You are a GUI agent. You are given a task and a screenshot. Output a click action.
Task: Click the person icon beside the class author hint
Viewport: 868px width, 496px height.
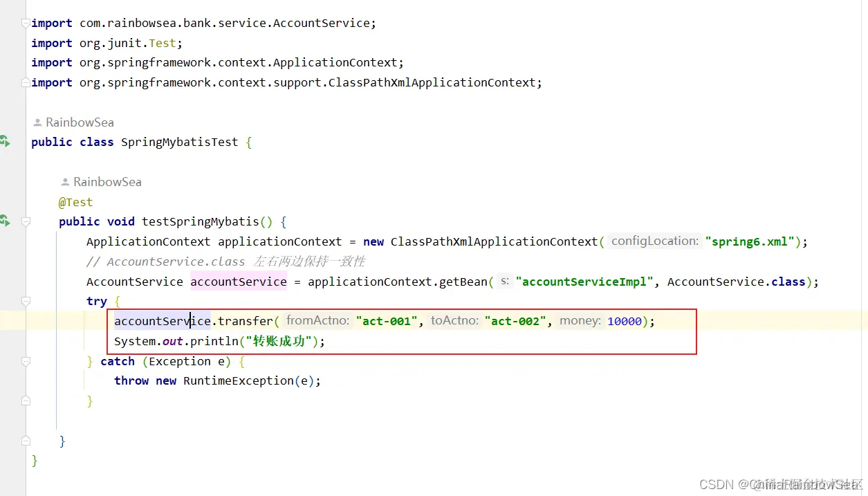pos(37,122)
